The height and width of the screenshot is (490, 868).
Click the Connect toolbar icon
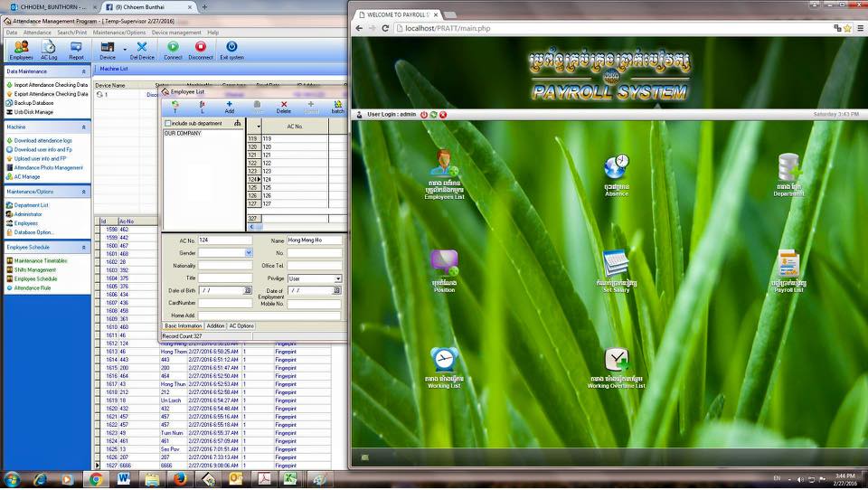[x=173, y=50]
